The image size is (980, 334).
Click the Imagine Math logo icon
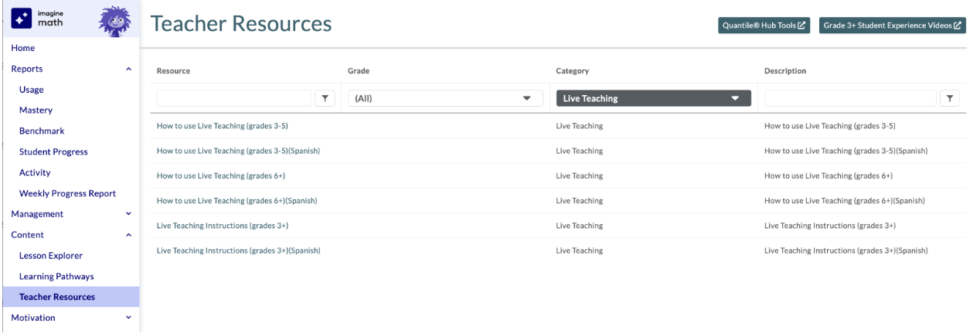(x=22, y=19)
